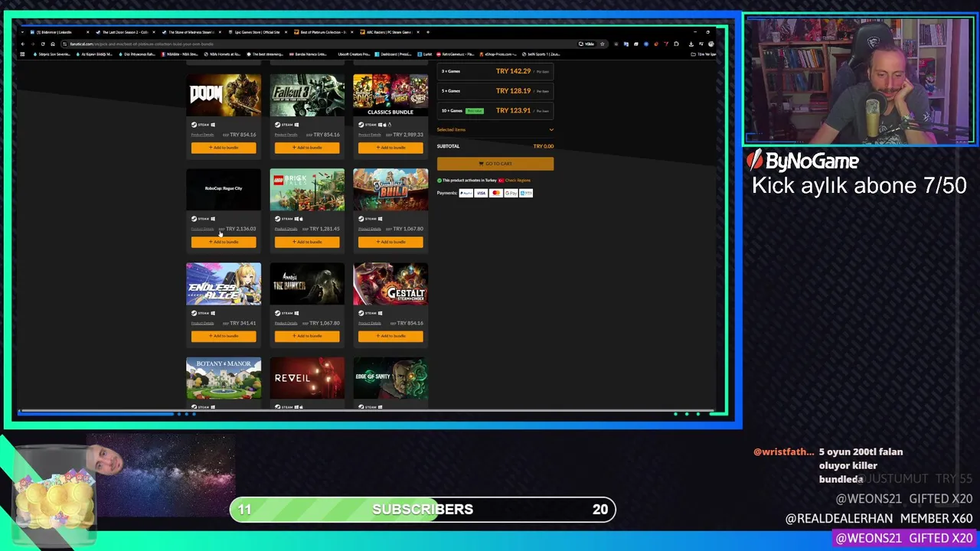Click the Go To Cart button
This screenshot has height=551, width=980.
point(495,163)
